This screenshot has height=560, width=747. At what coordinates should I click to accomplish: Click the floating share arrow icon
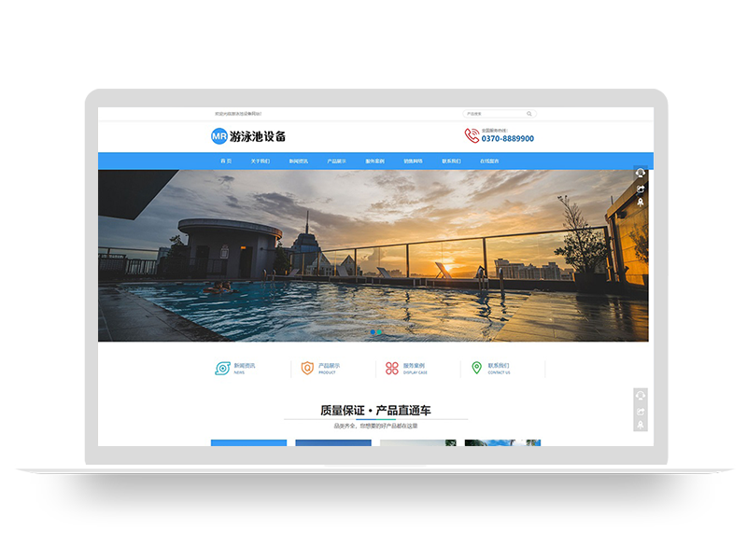click(641, 189)
